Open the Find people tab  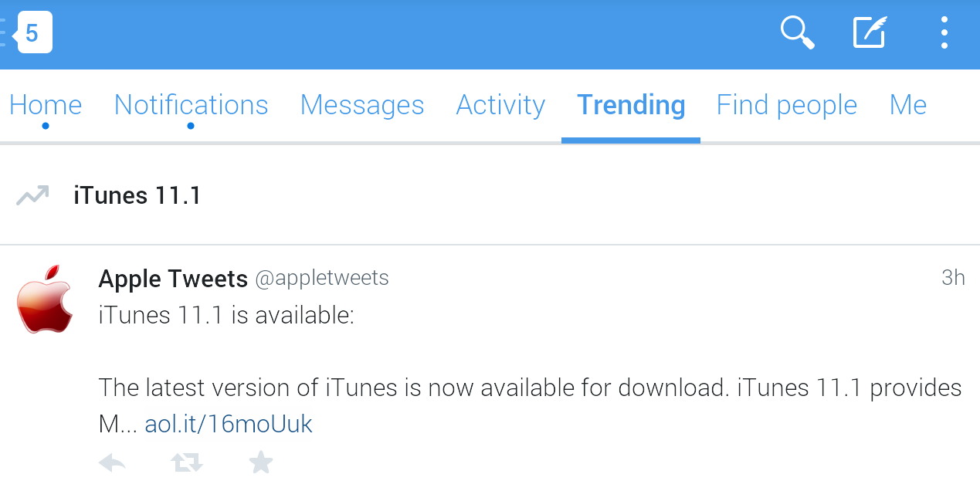pos(787,105)
